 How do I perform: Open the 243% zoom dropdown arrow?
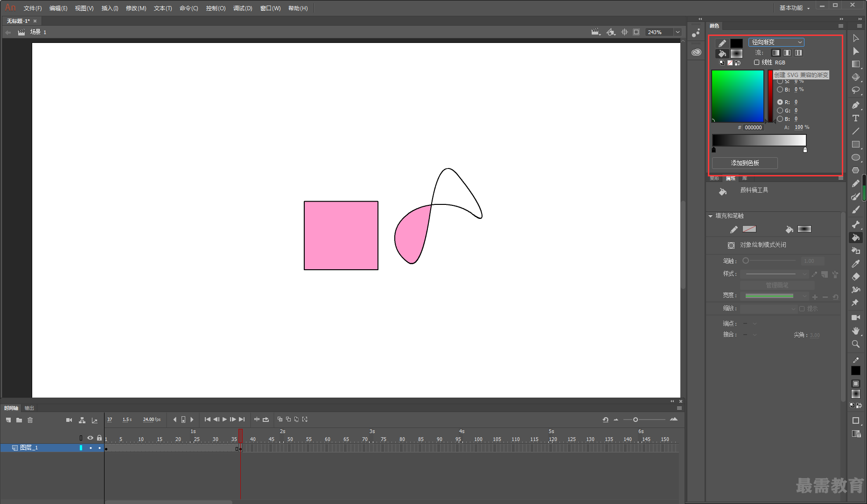[678, 32]
